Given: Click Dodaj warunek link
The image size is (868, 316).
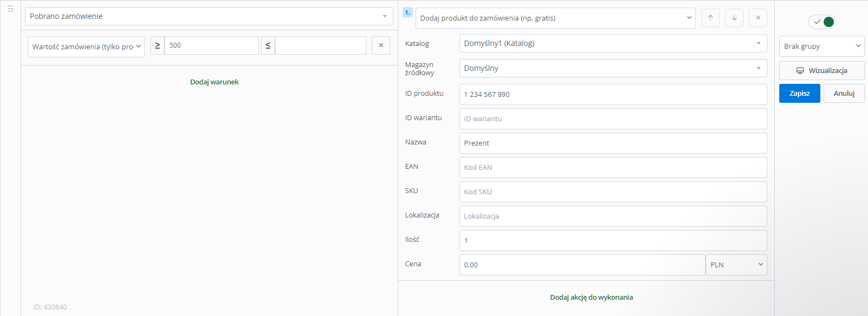Looking at the screenshot, I should pos(214,82).
